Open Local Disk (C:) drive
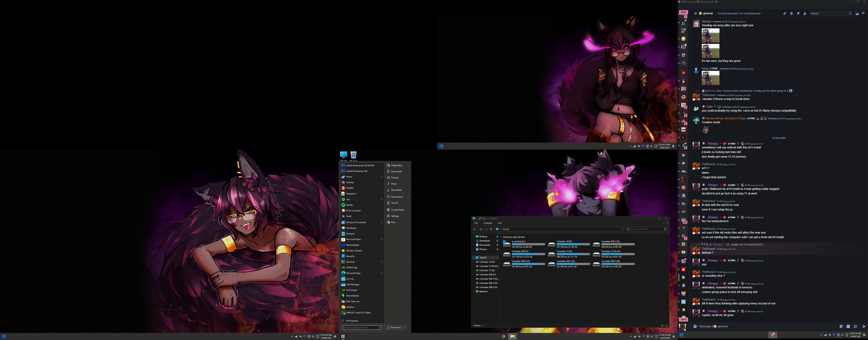This screenshot has width=868, height=340. tap(524, 244)
